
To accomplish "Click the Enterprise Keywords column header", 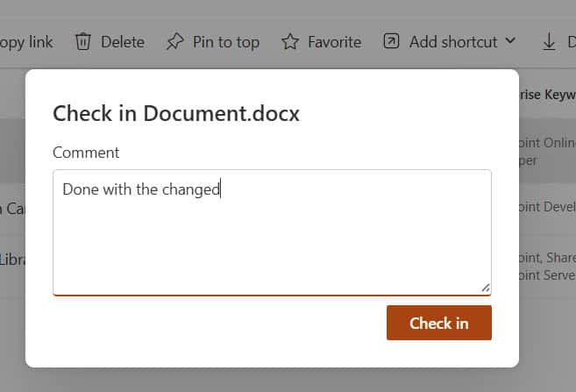I will tap(547, 94).
